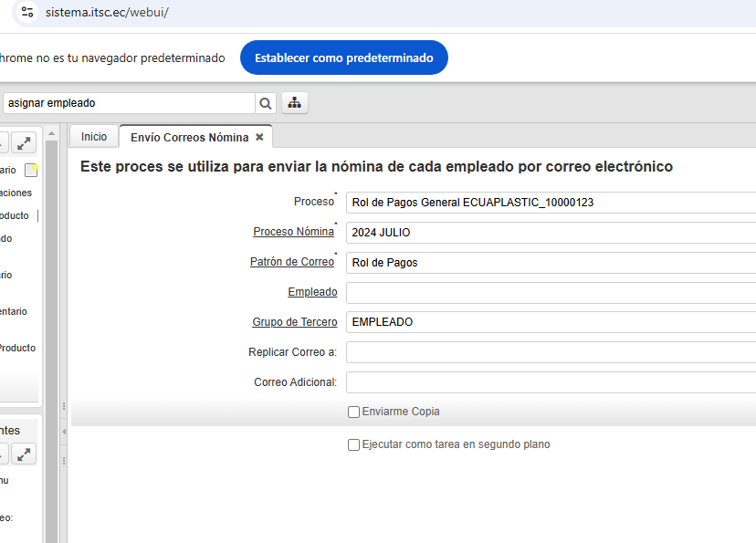Open the menu tree hierarchy icon

294,103
